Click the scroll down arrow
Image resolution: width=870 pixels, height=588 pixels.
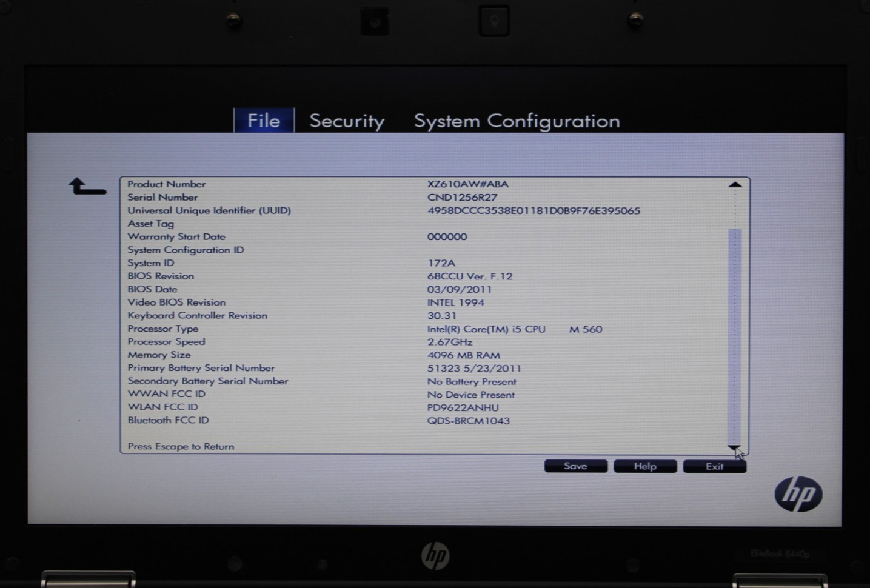pyautogui.click(x=734, y=448)
